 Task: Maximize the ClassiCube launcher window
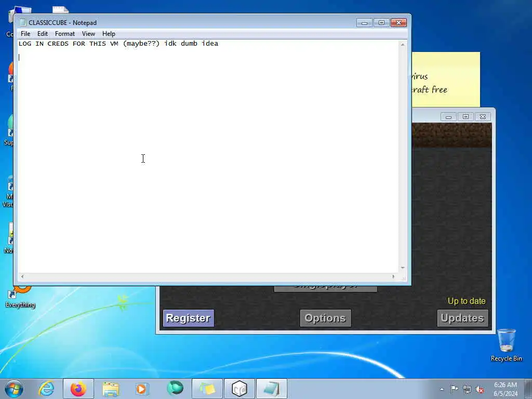tap(465, 117)
